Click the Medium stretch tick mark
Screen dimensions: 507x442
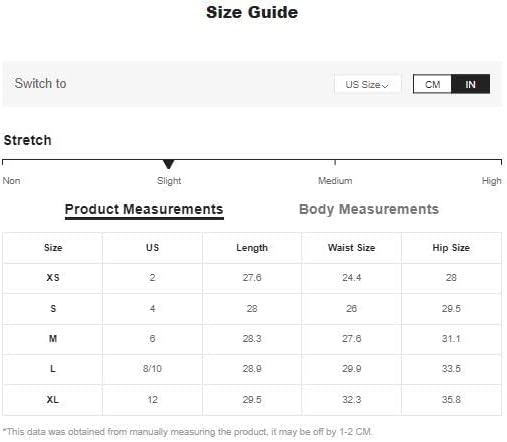pyautogui.click(x=335, y=162)
